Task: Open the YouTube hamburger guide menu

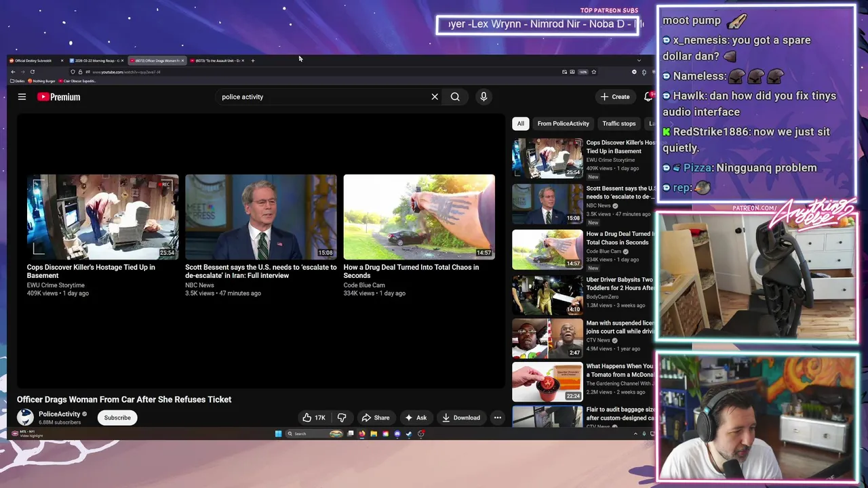Action: point(22,97)
